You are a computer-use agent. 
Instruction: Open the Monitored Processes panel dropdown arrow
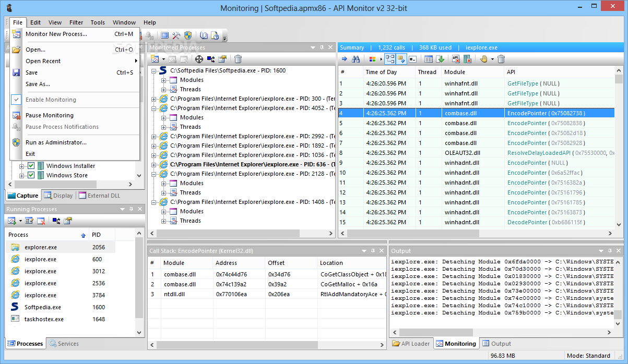(x=313, y=47)
